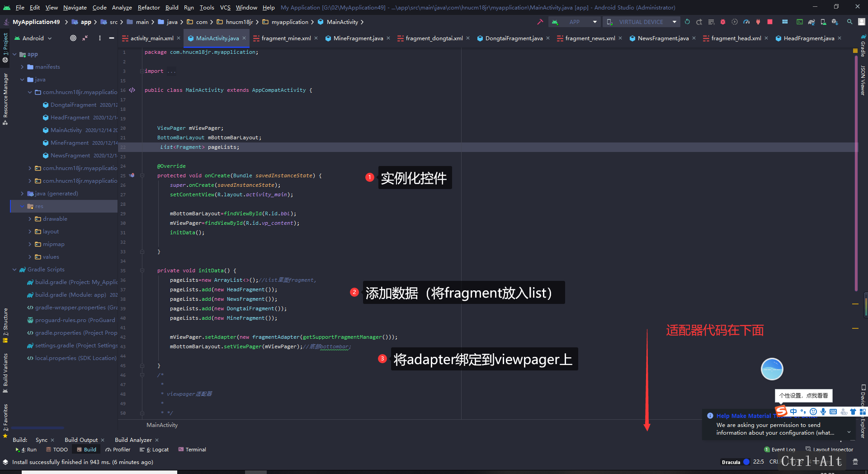Toggle the 2: Favorites tool window
The height and width of the screenshot is (474, 868).
pyautogui.click(x=5, y=421)
